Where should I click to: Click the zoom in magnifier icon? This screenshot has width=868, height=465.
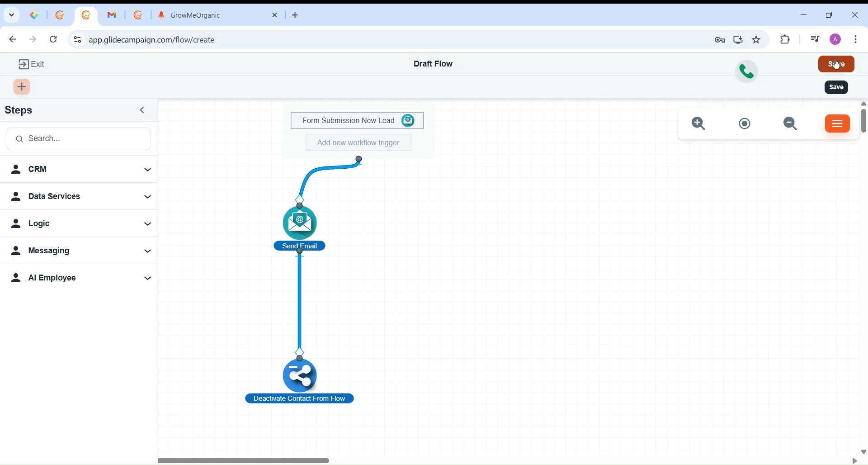[699, 124]
